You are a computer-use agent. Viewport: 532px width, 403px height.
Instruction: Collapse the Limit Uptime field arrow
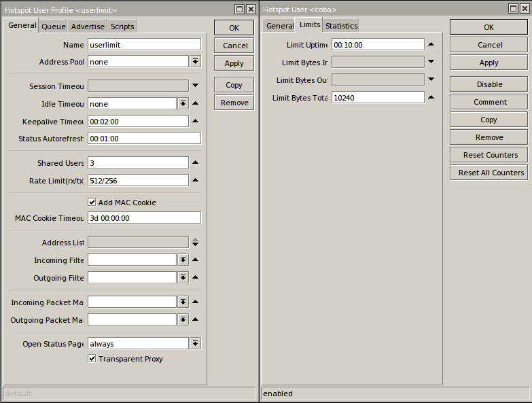431,44
